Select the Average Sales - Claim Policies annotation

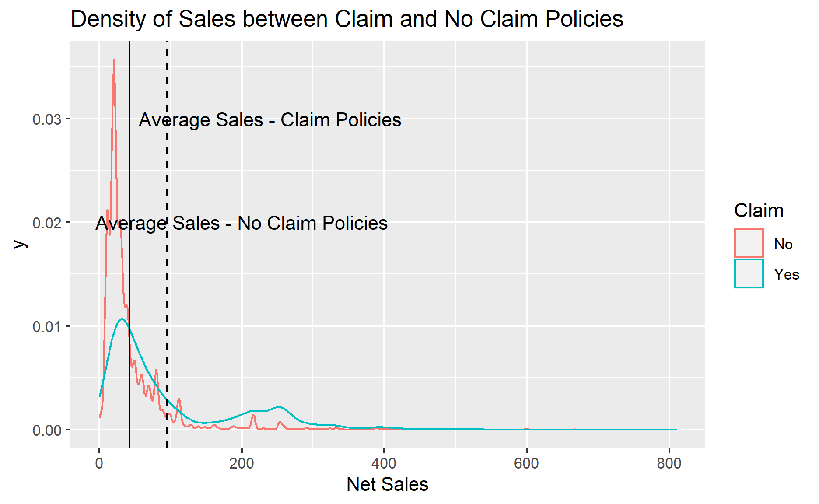pos(269,120)
